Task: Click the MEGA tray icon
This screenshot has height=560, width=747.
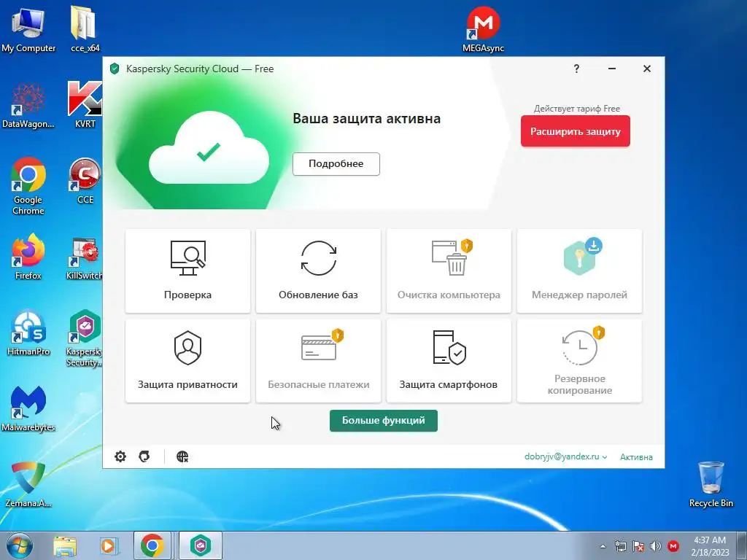Action: 673,546
